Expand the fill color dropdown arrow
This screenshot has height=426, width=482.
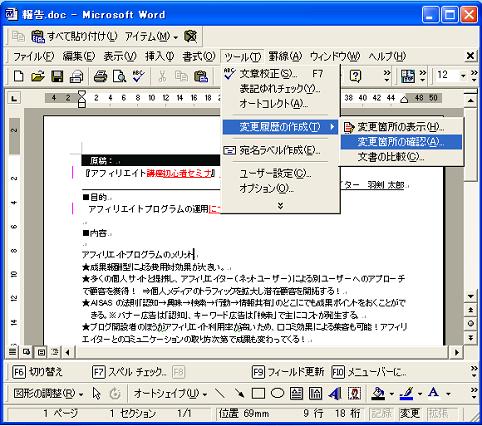tap(391, 394)
